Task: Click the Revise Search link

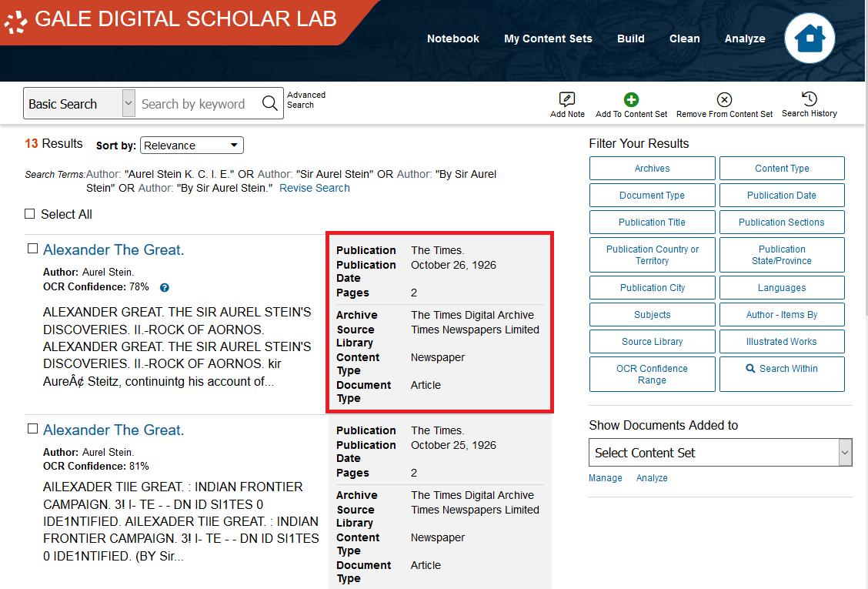Action: 314,187
